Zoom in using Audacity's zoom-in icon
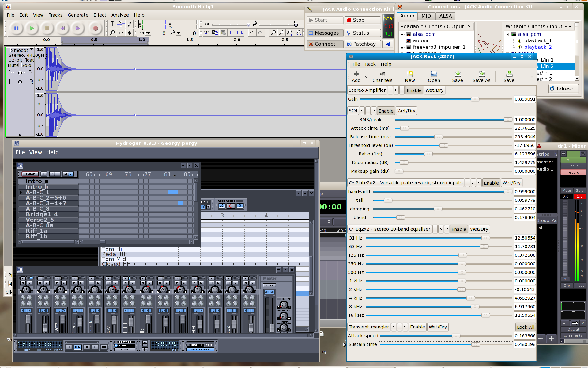 click(x=273, y=33)
